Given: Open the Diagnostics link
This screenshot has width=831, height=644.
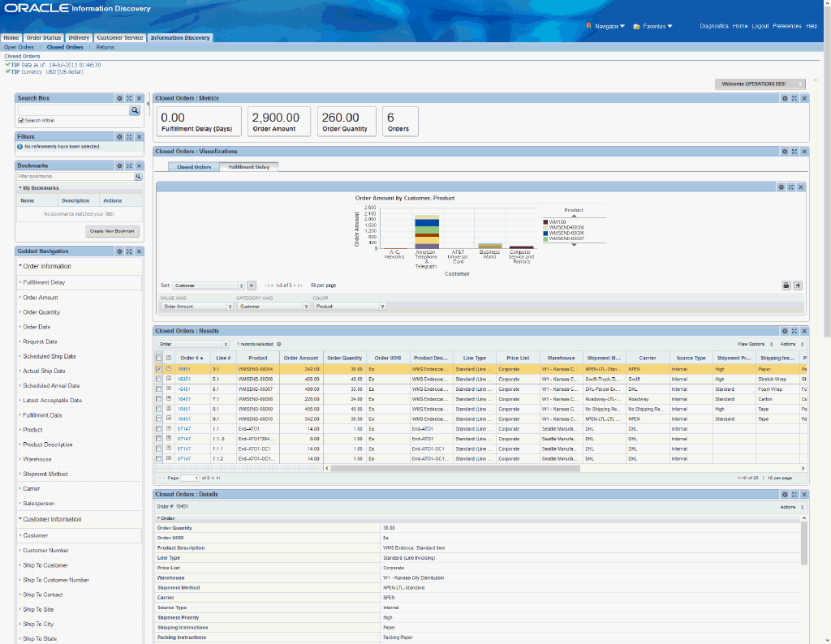Looking at the screenshot, I should point(714,26).
